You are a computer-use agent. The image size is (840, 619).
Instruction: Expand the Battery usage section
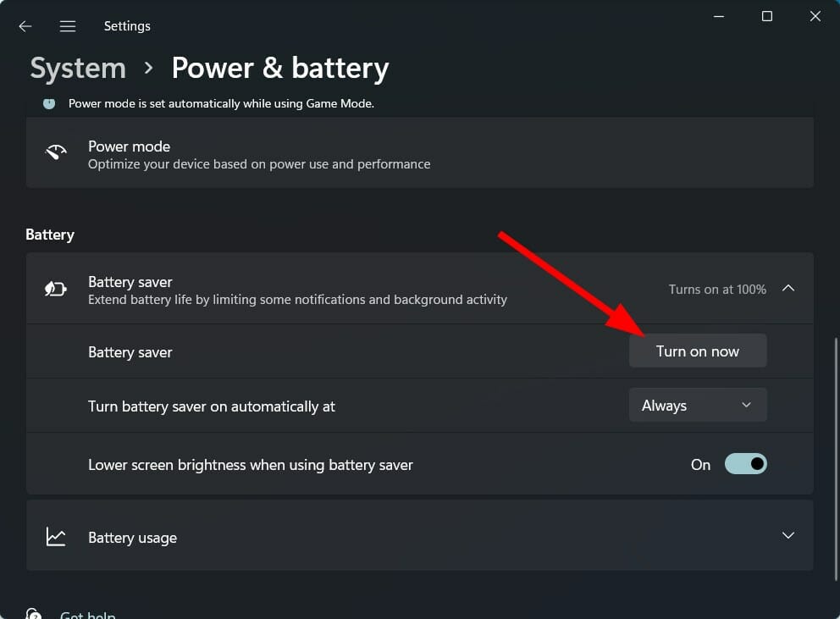point(788,536)
